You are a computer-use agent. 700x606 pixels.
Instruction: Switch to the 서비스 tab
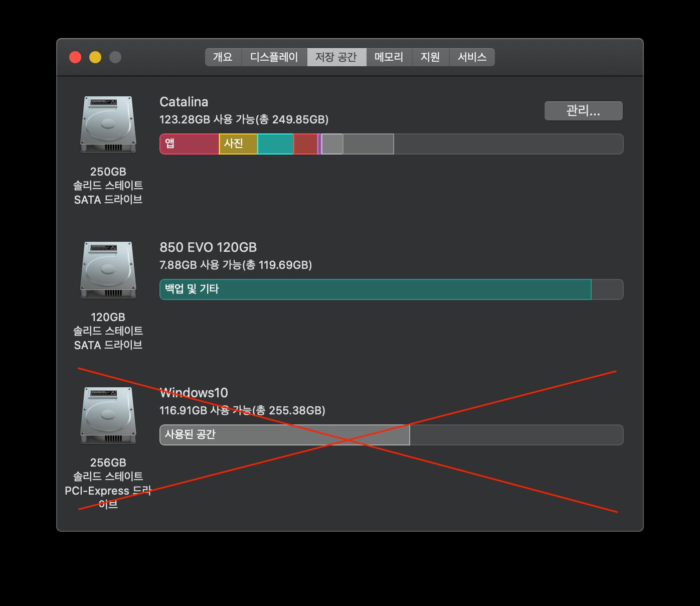(x=472, y=57)
